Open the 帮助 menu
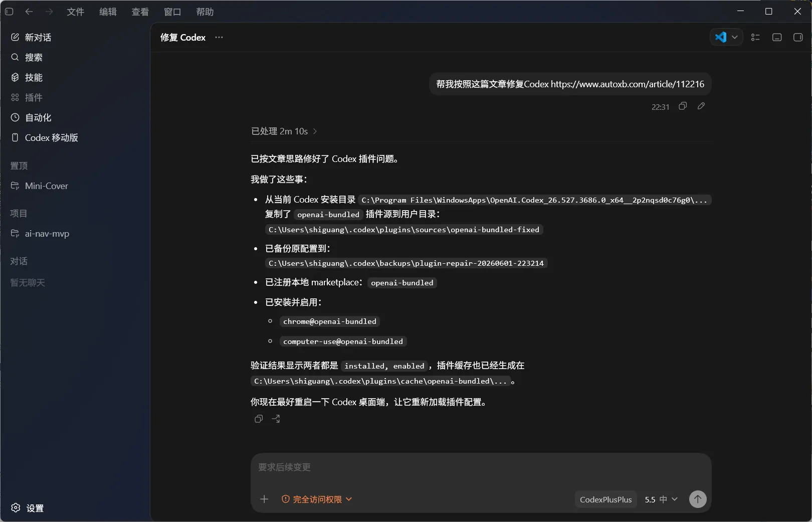Image resolution: width=812 pixels, height=522 pixels. [x=205, y=12]
